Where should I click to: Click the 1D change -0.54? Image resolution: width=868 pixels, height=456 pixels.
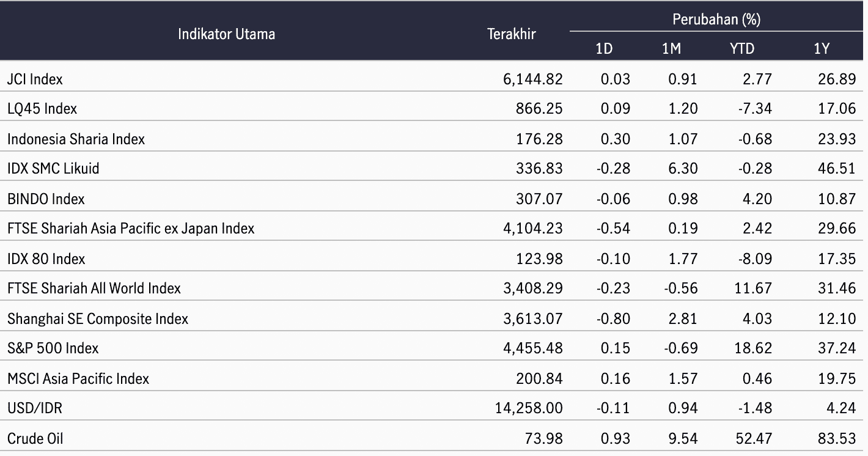[x=613, y=229]
